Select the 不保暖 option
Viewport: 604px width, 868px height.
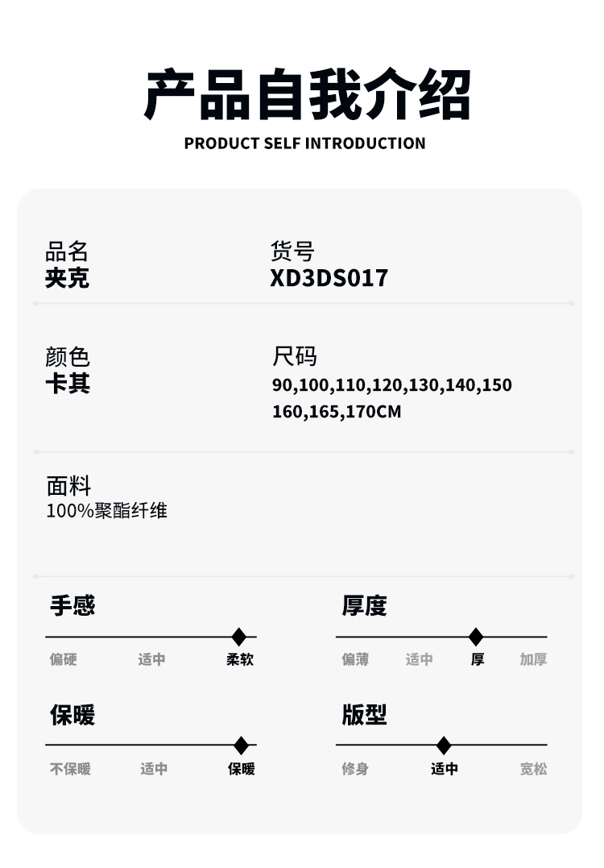click(71, 769)
